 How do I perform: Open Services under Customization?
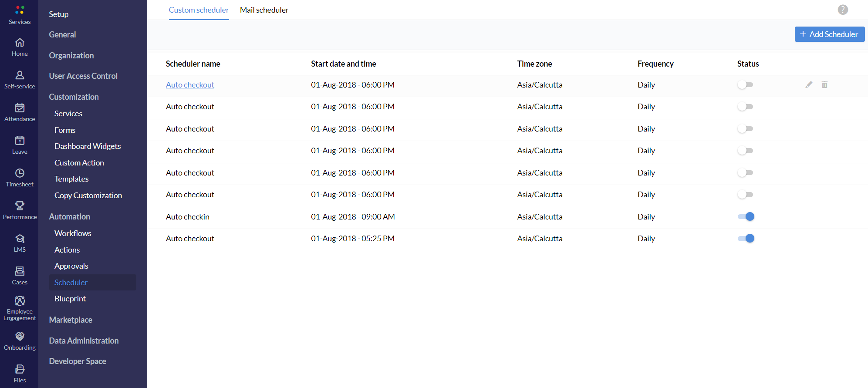pos(68,114)
